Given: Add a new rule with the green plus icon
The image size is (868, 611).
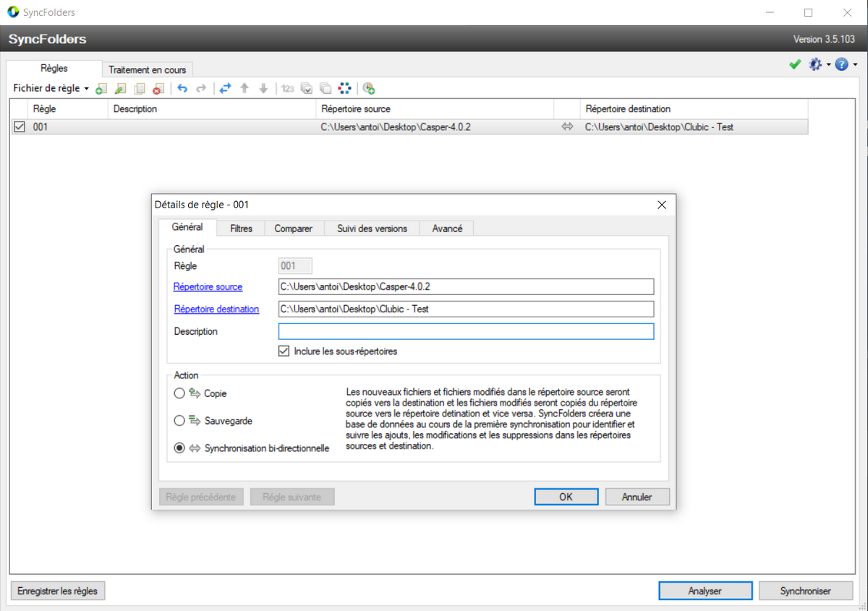Looking at the screenshot, I should click(101, 88).
